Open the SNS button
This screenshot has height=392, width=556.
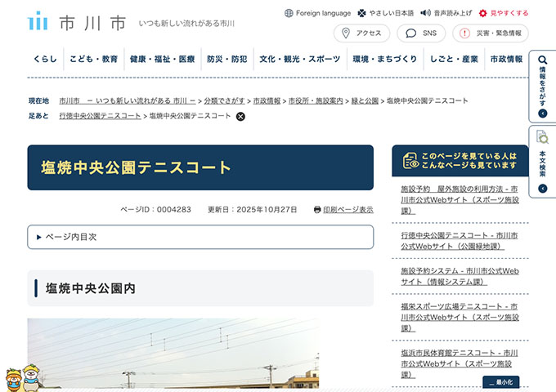[421, 33]
